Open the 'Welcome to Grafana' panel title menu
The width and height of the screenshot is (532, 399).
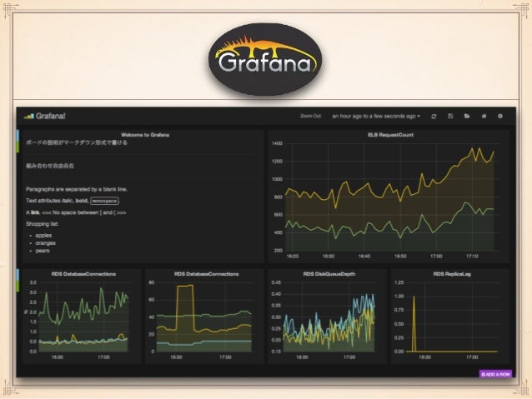(x=145, y=135)
